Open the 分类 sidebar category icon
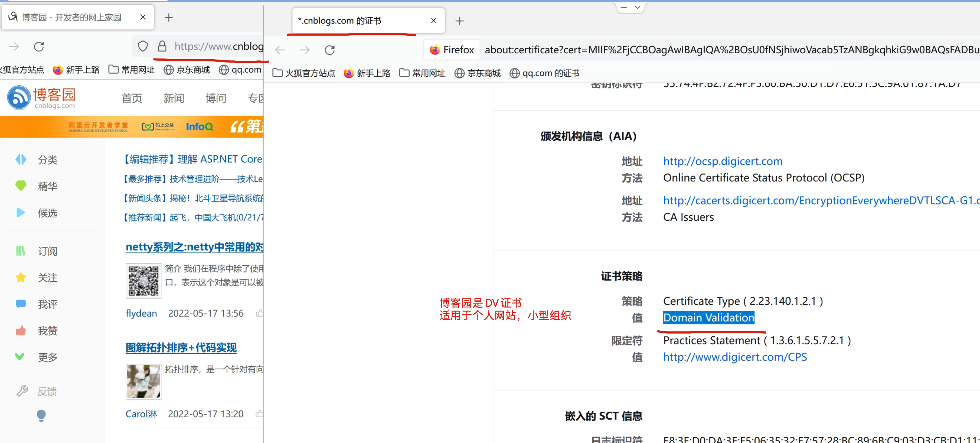 21,159
